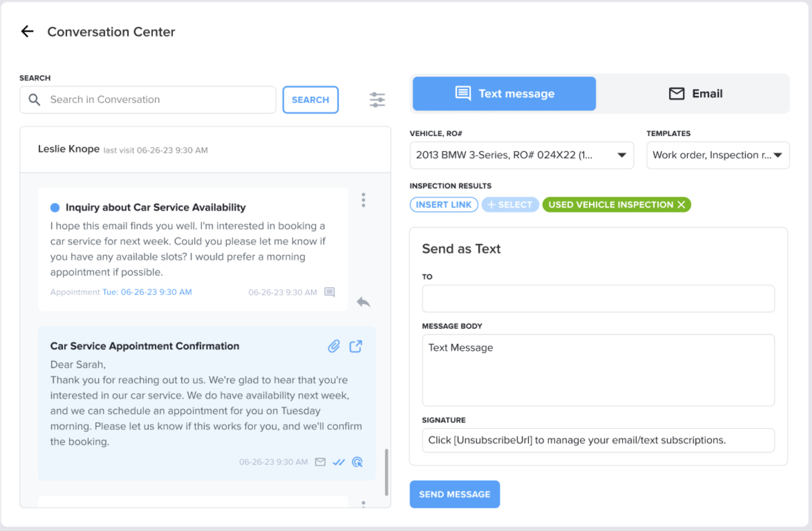Click the SEND MESSAGE button
The image size is (812, 531).
454,494
